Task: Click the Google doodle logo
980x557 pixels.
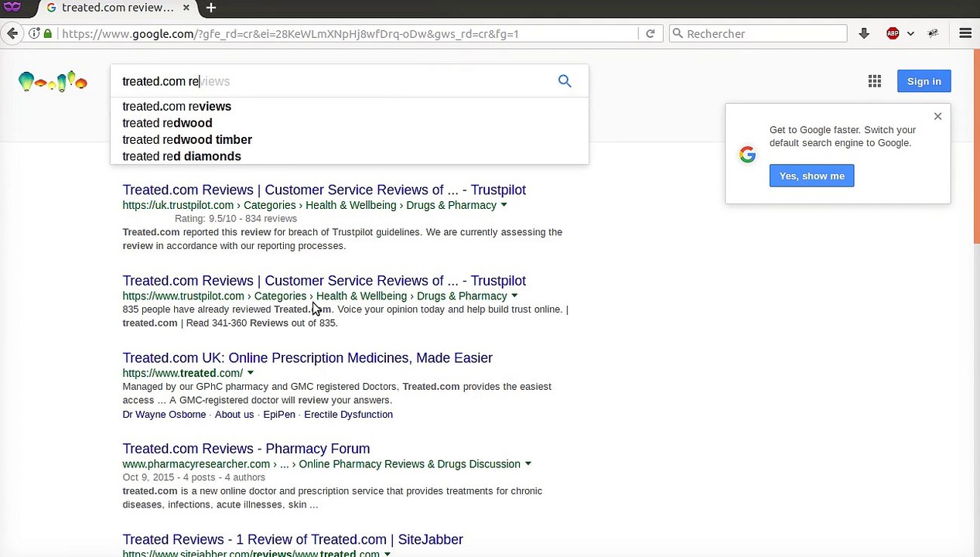Action: 53,81
